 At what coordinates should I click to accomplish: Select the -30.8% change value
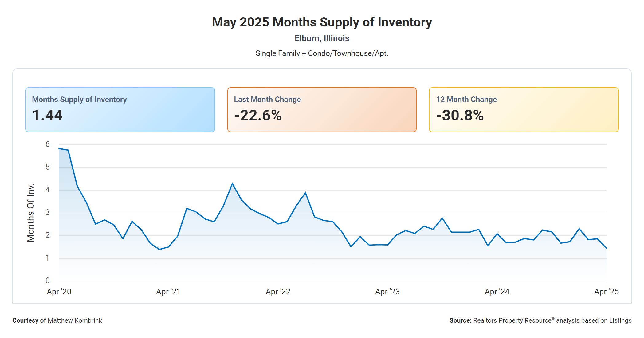(460, 116)
